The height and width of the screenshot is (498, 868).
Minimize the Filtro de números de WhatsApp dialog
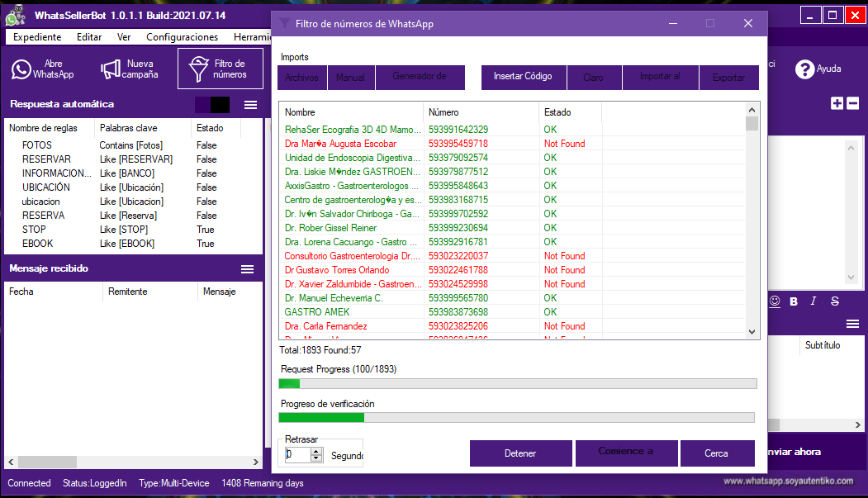point(673,23)
